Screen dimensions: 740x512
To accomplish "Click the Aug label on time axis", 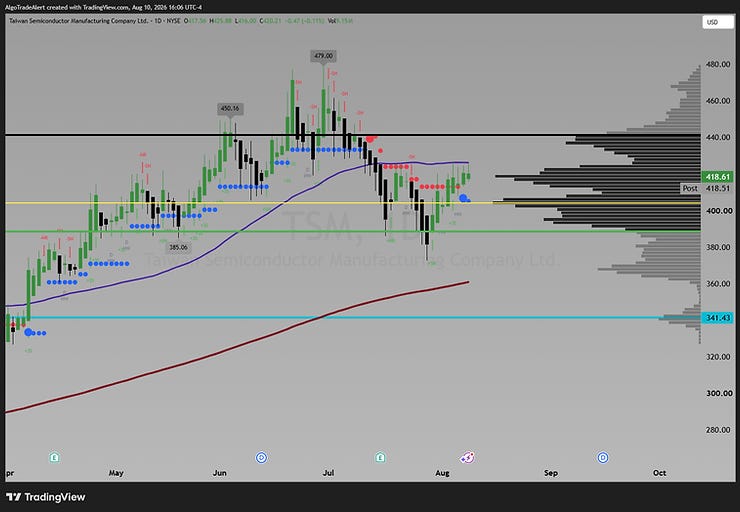I will [442, 473].
